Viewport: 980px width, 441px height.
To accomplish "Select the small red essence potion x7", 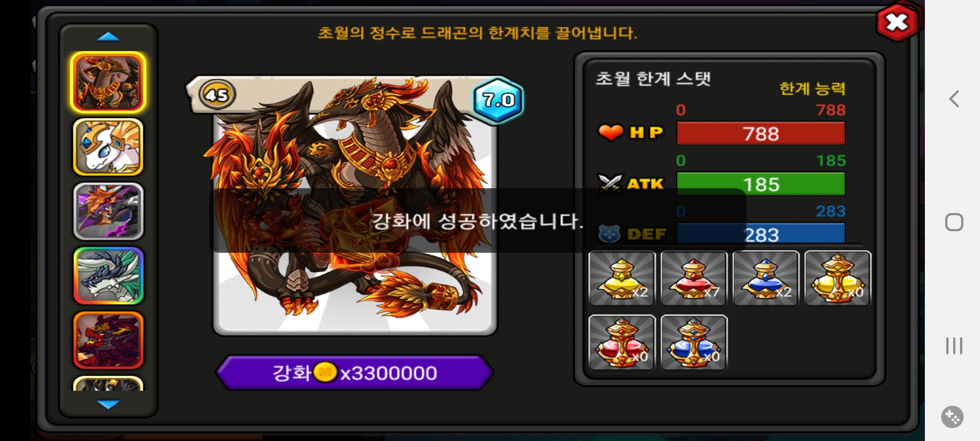I will click(x=694, y=278).
